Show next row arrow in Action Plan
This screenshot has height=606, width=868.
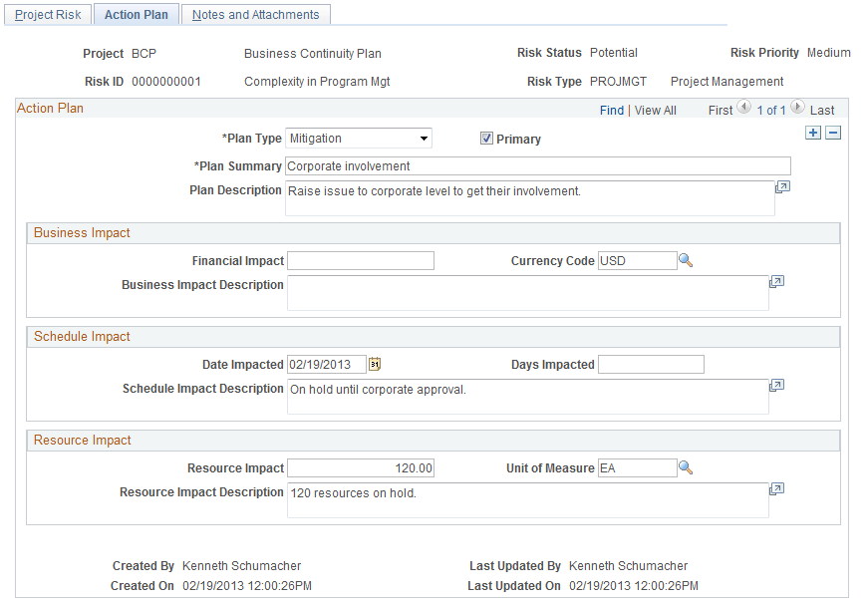pyautogui.click(x=797, y=107)
